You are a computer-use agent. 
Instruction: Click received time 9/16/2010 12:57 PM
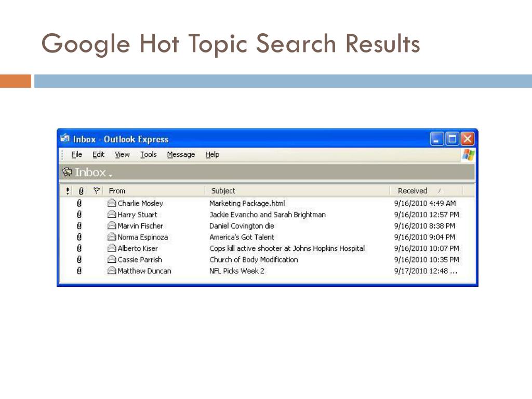427,215
